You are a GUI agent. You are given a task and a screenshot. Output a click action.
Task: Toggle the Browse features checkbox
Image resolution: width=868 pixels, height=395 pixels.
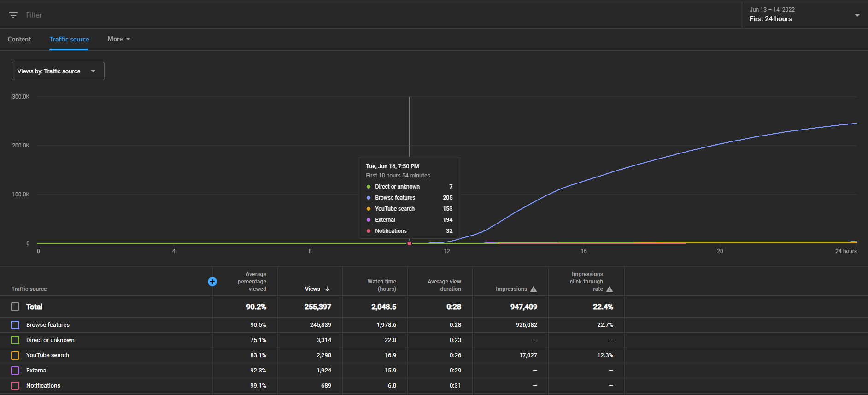pyautogui.click(x=15, y=325)
